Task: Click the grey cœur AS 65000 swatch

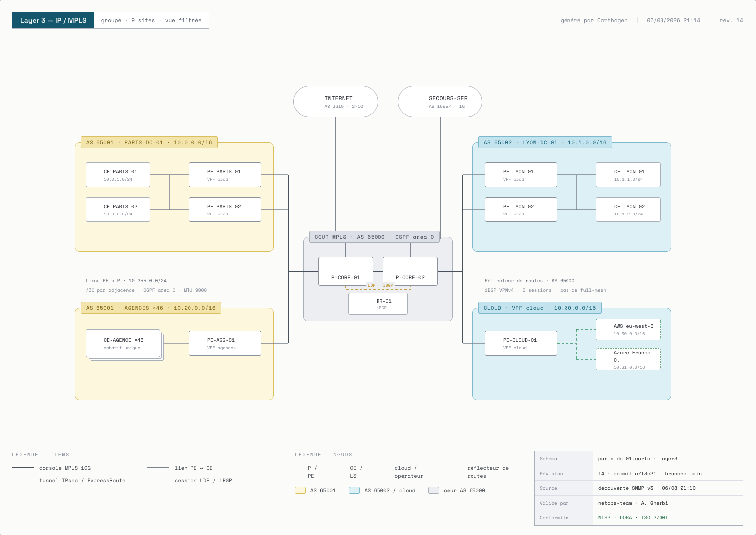Action: pos(434,490)
